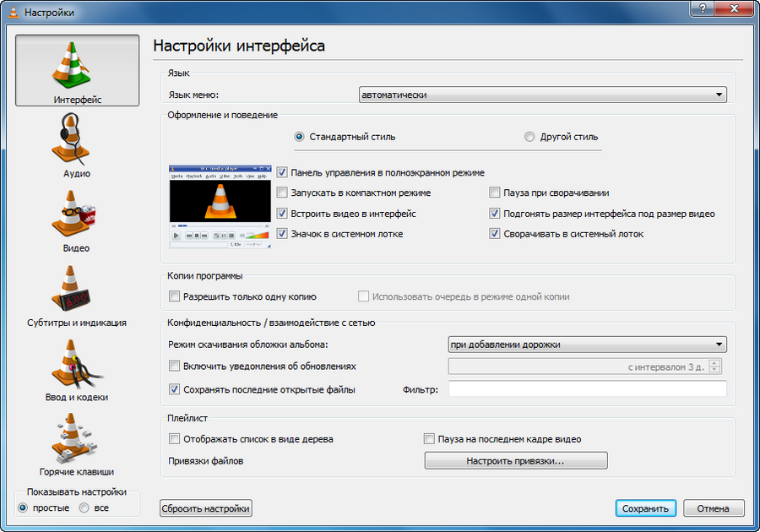Uncheck Встроить видео в интерфейс
The image size is (760, 532).
[283, 214]
